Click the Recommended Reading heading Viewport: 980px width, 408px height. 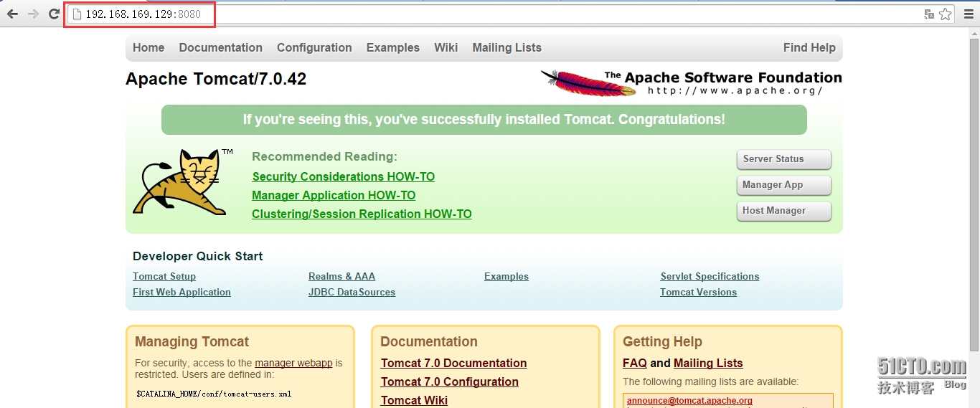pyautogui.click(x=324, y=156)
